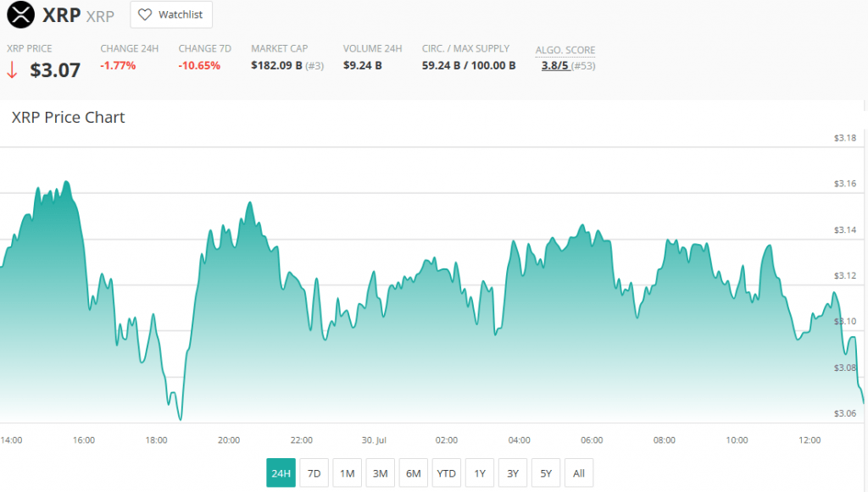Click the $3.07 XRP price
This screenshot has height=492, width=868.
tap(55, 70)
